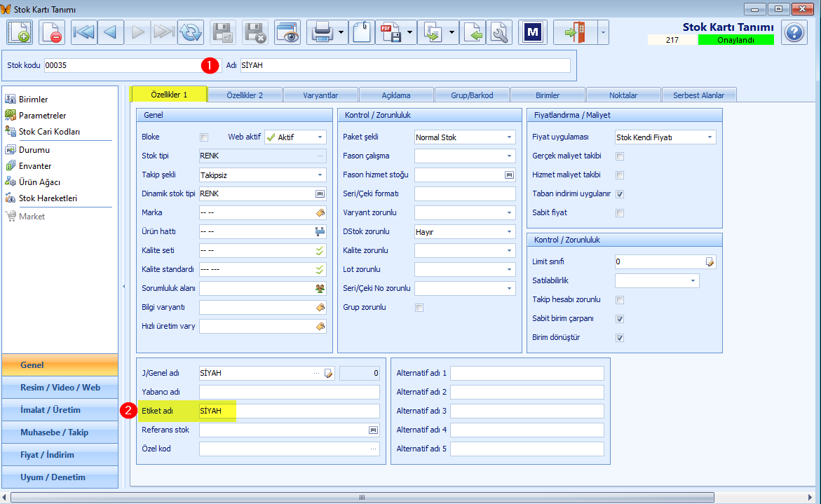Viewport: 821px width, 504px height.
Task: Open the attachment paperclip icon
Action: tap(362, 32)
